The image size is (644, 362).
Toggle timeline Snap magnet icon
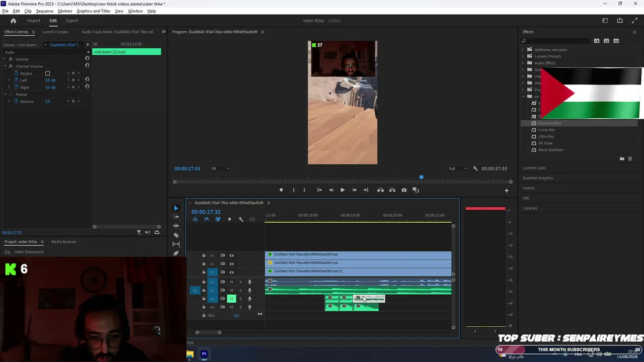tap(206, 219)
